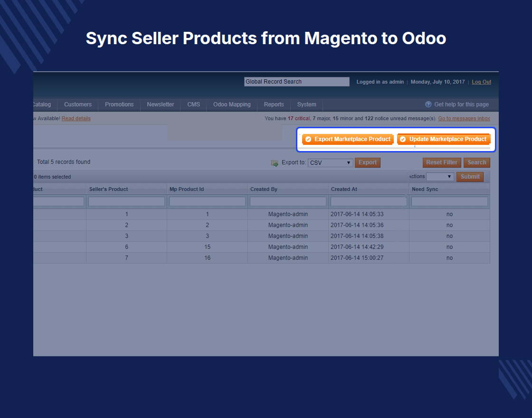Open the Customers menu
This screenshot has height=418, width=532.
78,104
